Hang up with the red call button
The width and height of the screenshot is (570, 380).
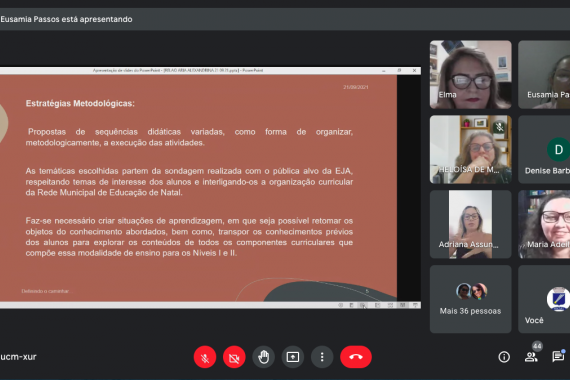coord(356,357)
